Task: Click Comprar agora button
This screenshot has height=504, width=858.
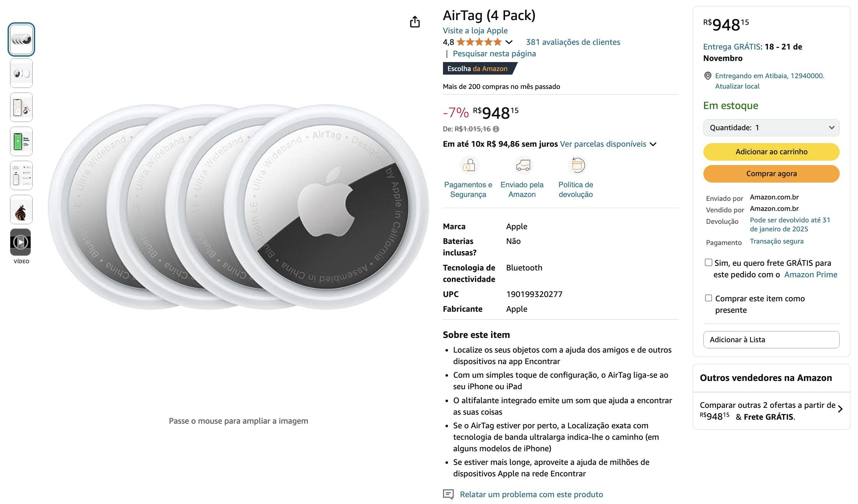Action: point(771,174)
